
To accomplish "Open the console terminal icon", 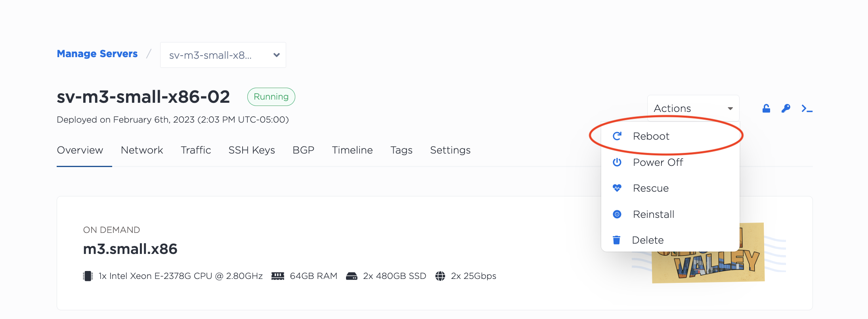I will tap(807, 108).
